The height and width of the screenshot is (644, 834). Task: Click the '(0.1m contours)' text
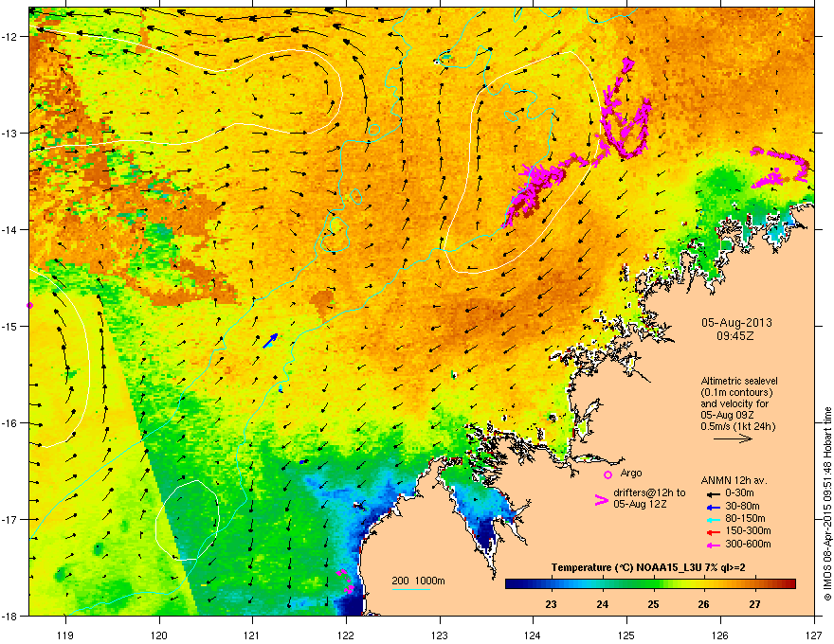click(x=736, y=393)
